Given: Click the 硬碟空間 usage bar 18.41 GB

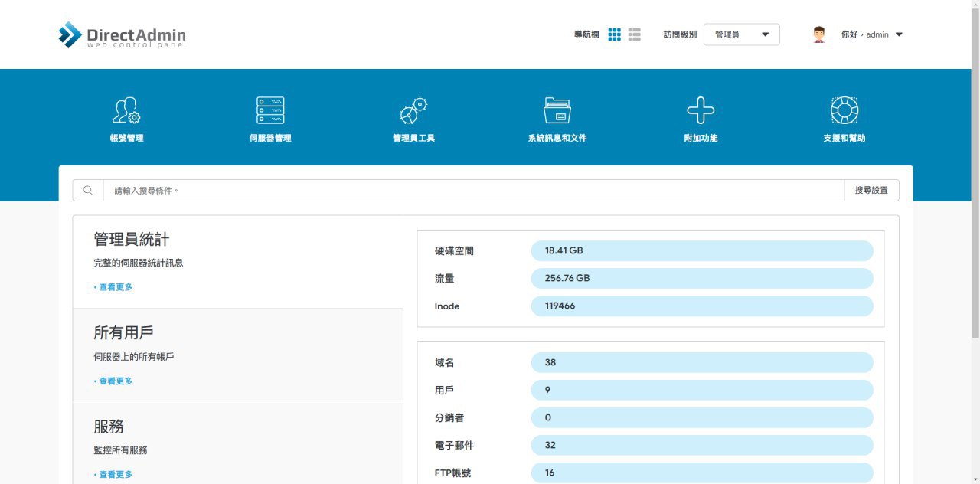Looking at the screenshot, I should point(701,250).
